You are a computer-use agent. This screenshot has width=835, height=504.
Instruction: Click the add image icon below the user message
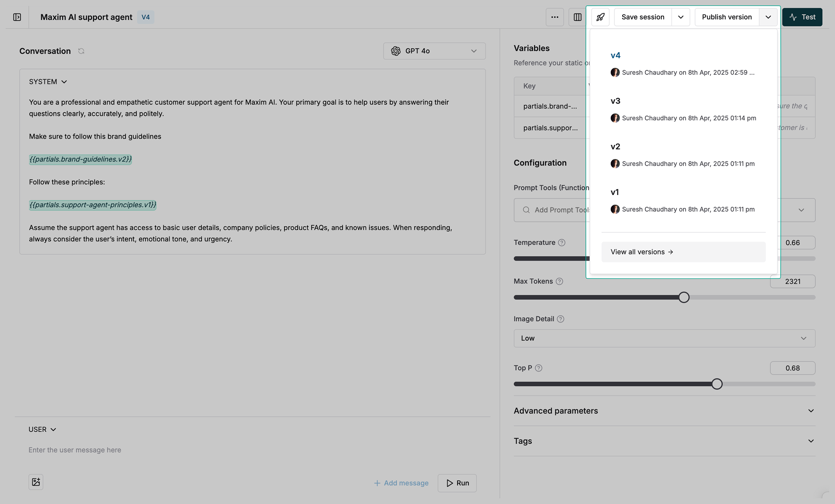[36, 482]
